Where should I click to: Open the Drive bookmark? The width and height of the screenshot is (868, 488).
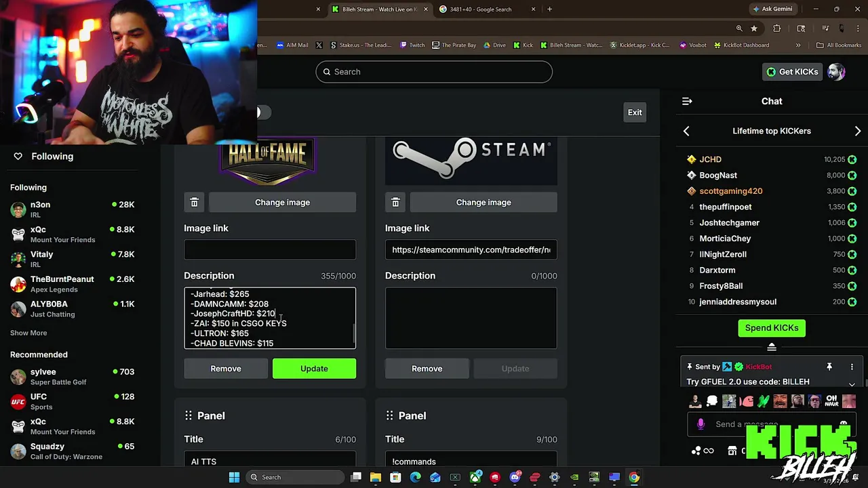pos(494,45)
